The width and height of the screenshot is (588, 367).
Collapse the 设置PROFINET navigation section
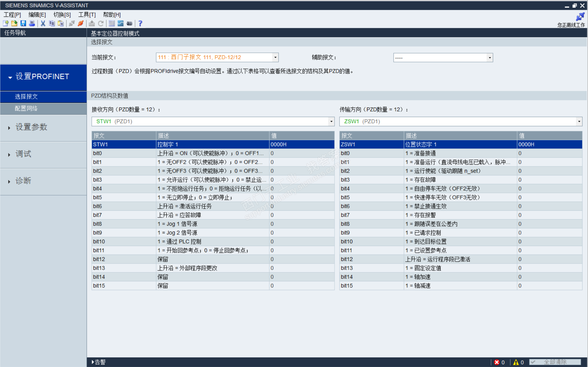pos(43,77)
